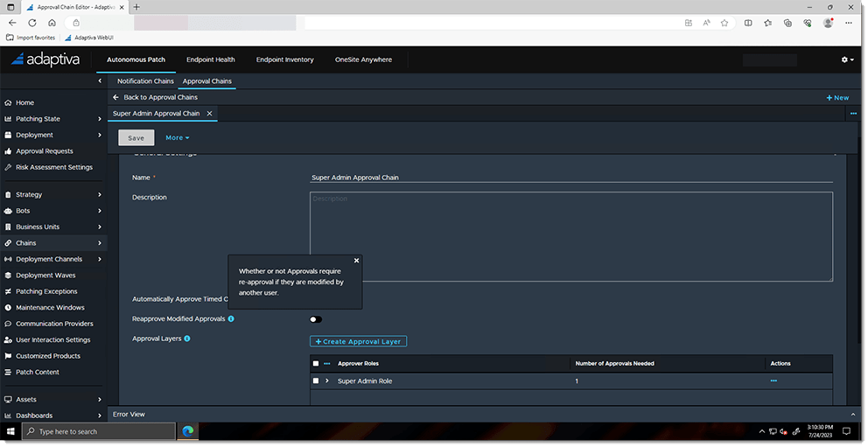Open Maintenance Windows clock icon
Viewport: 868px width, 447px height.
(x=8, y=308)
